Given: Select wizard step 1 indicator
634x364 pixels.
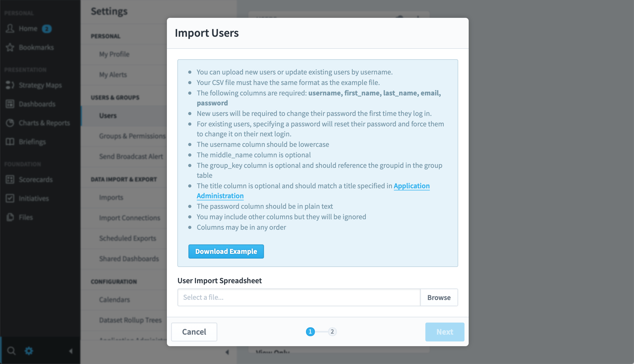Looking at the screenshot, I should coord(310,332).
